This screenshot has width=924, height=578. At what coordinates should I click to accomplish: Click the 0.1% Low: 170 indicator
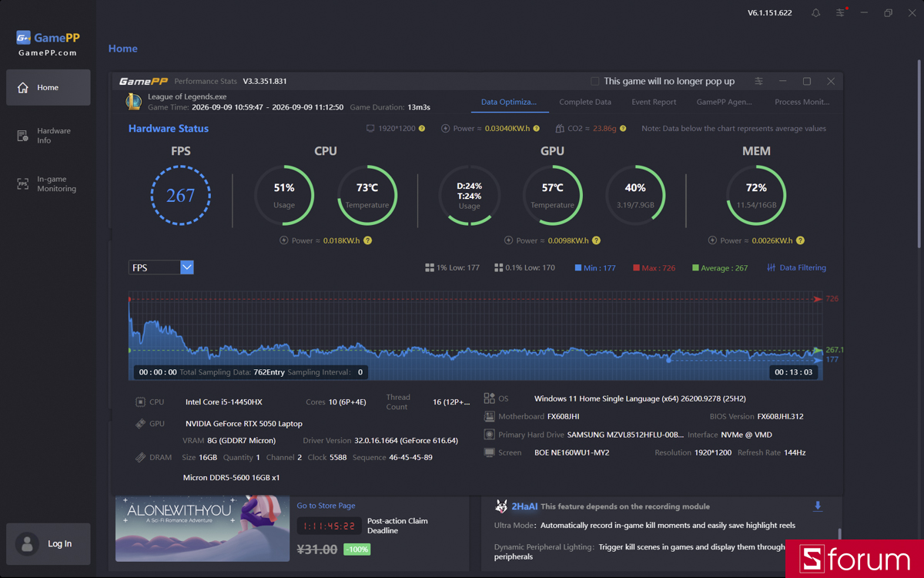[x=524, y=267]
